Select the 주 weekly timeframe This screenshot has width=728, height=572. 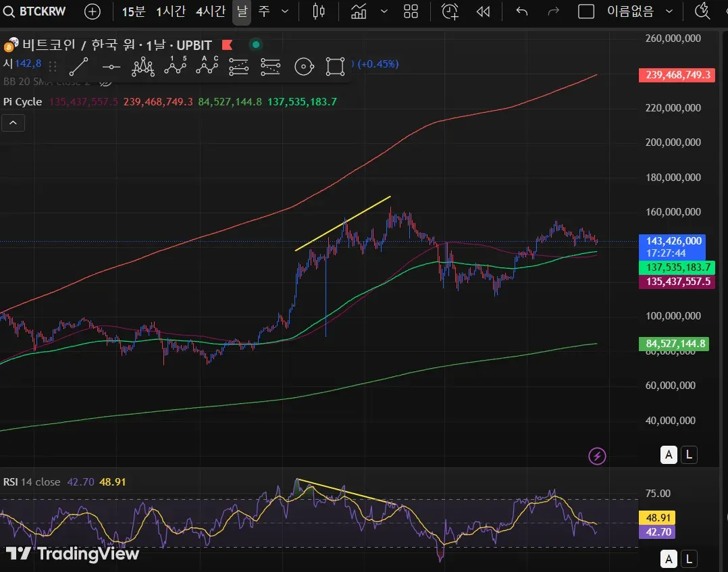[263, 11]
